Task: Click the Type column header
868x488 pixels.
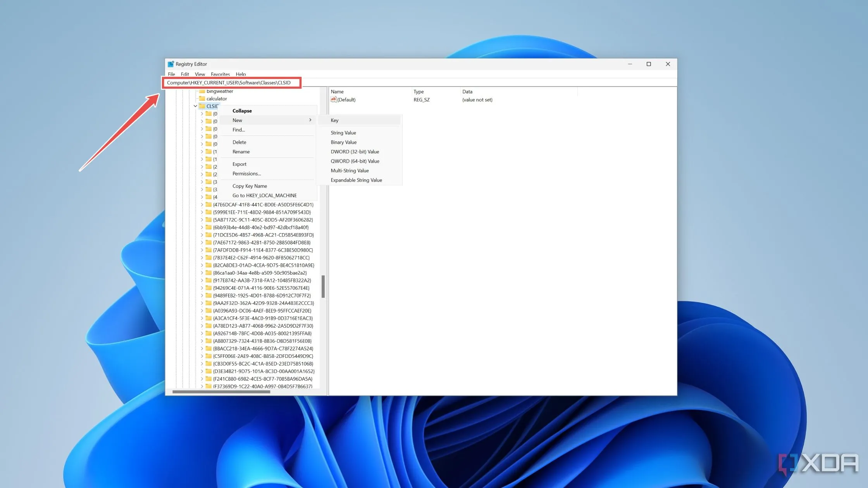Action: pyautogui.click(x=418, y=91)
